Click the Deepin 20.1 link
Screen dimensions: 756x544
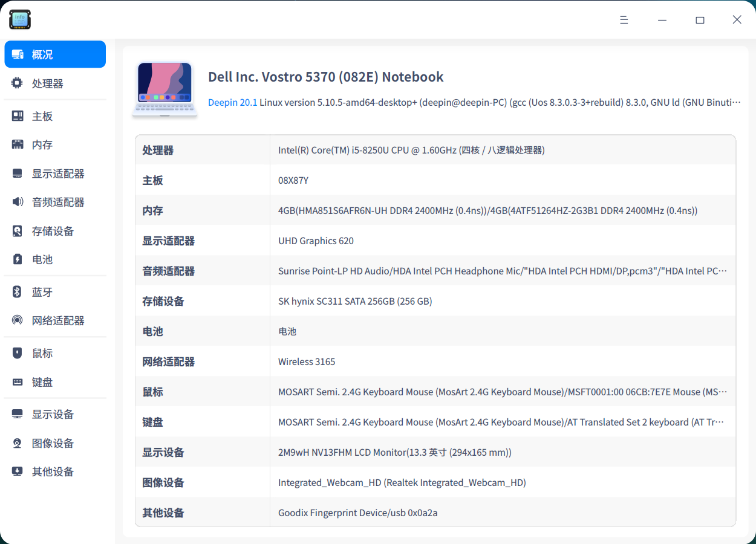233,102
